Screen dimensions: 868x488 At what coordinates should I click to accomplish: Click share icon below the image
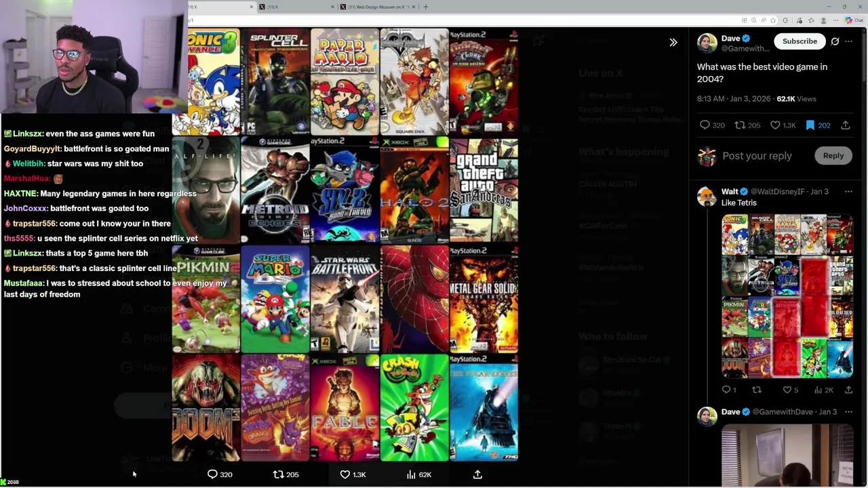477,474
